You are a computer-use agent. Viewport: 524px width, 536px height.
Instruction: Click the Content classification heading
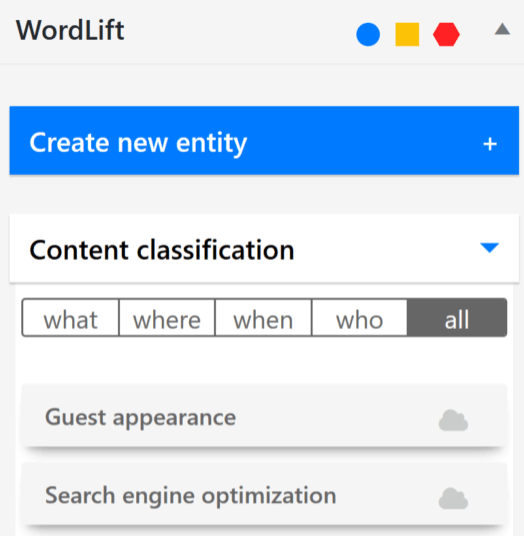point(162,250)
